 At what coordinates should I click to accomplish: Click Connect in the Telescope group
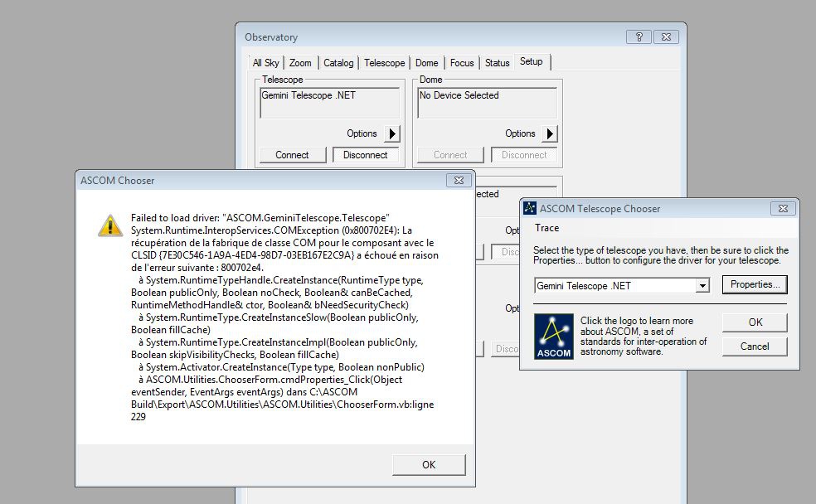click(293, 155)
